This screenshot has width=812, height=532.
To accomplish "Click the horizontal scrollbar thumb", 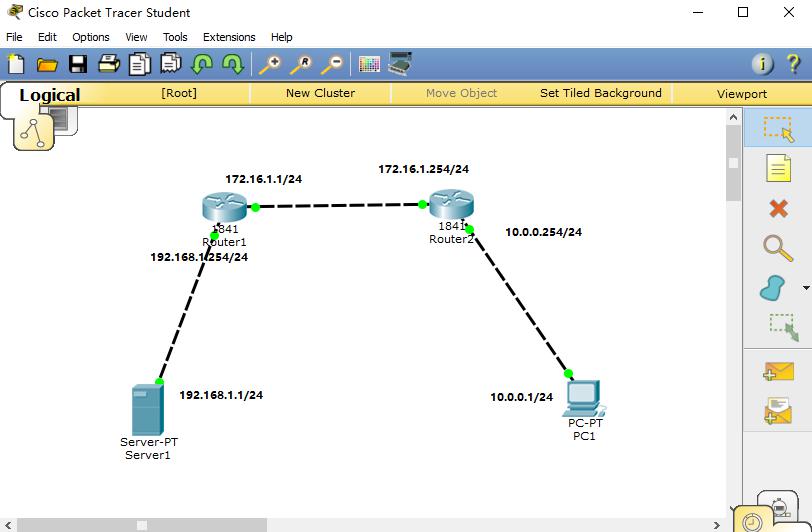I will (x=142, y=525).
